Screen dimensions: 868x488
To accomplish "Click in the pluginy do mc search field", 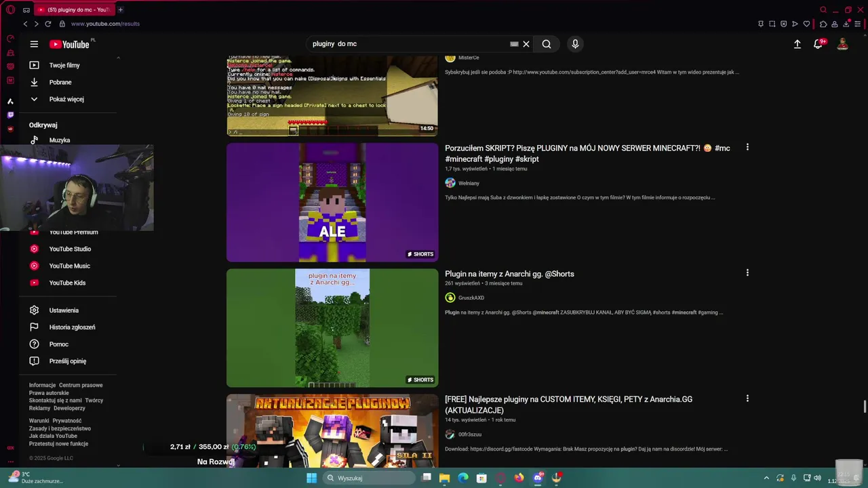I will pos(407,44).
